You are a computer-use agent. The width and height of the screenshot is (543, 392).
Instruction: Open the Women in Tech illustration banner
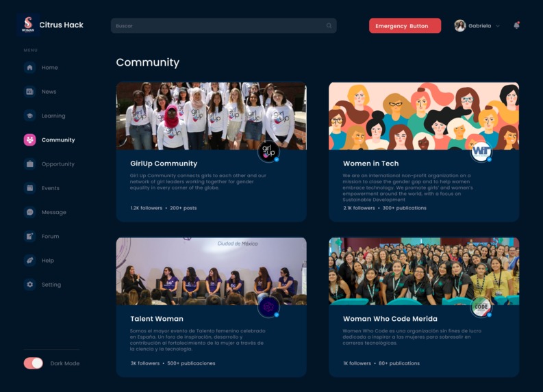click(424, 116)
